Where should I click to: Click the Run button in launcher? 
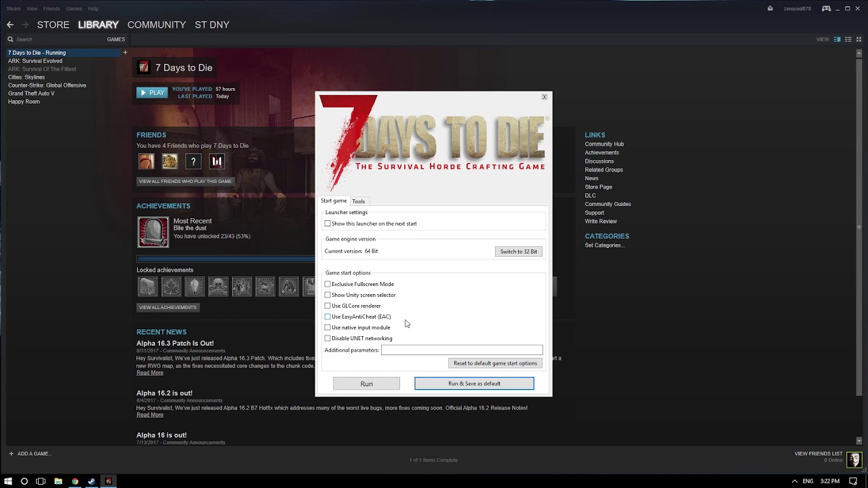pos(366,384)
